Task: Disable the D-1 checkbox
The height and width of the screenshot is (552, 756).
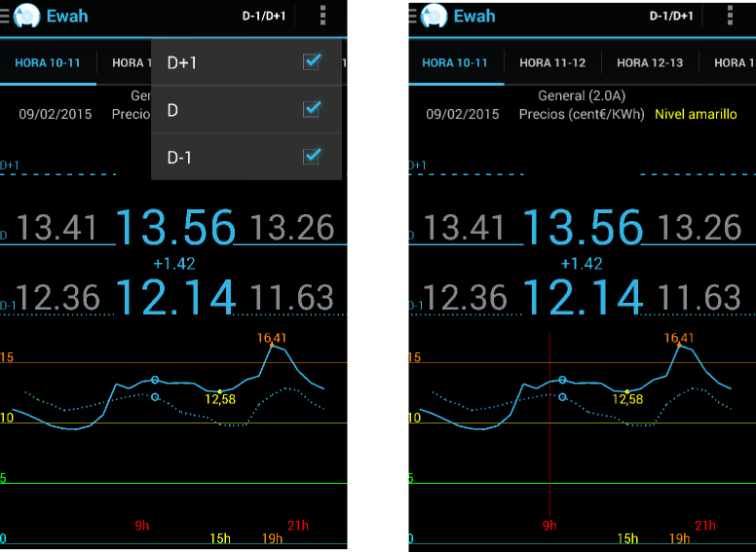Action: (x=312, y=156)
